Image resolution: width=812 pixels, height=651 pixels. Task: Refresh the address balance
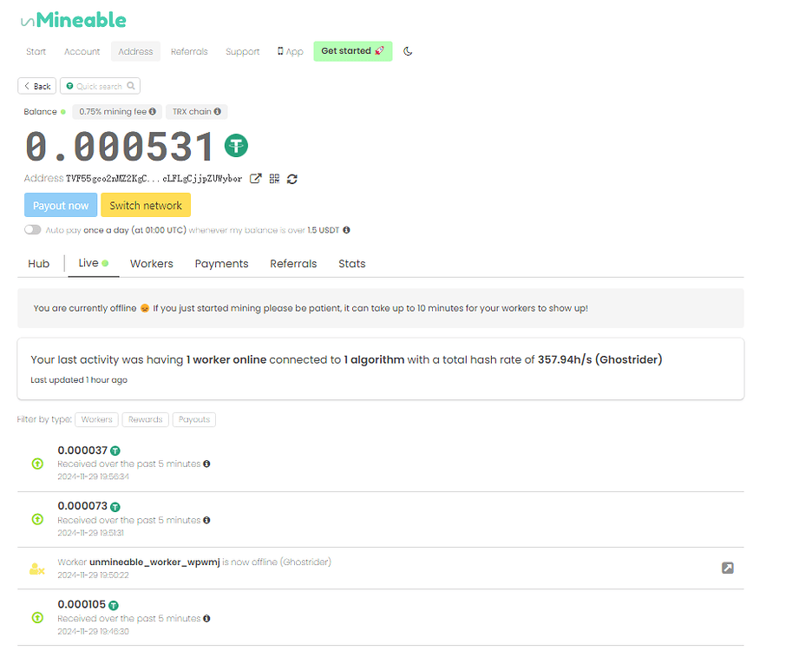(x=292, y=179)
